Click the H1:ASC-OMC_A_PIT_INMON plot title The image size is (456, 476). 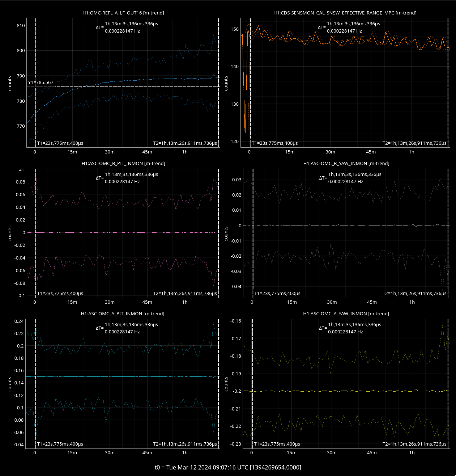123,314
